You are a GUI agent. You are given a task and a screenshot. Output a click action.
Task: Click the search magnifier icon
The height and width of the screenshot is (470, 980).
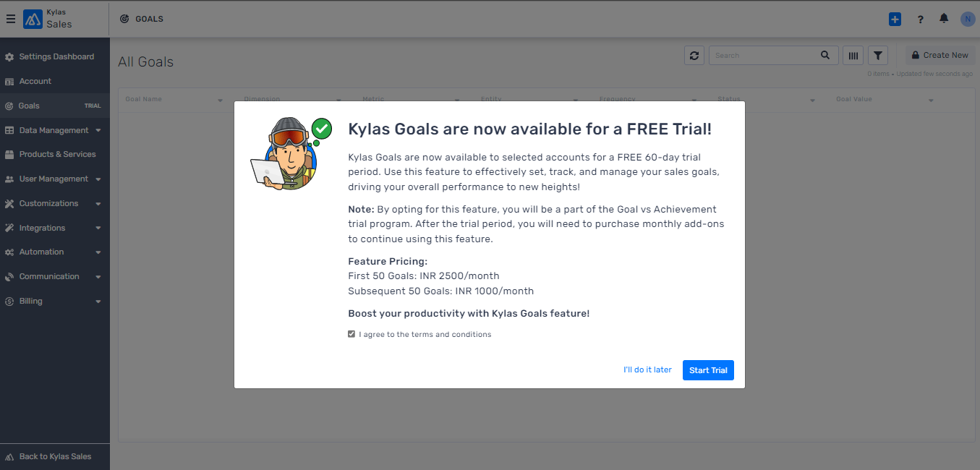pos(825,55)
